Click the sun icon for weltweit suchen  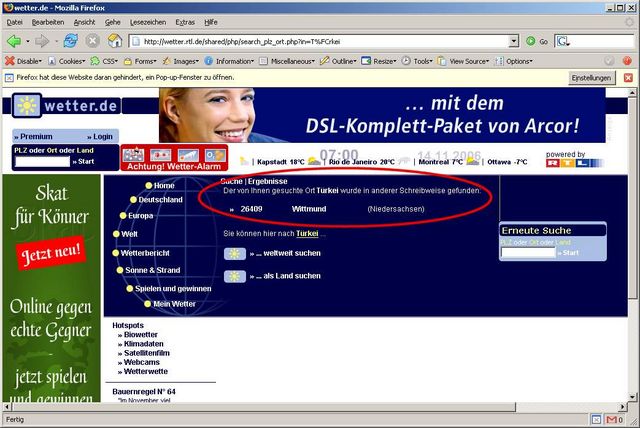tap(235, 254)
